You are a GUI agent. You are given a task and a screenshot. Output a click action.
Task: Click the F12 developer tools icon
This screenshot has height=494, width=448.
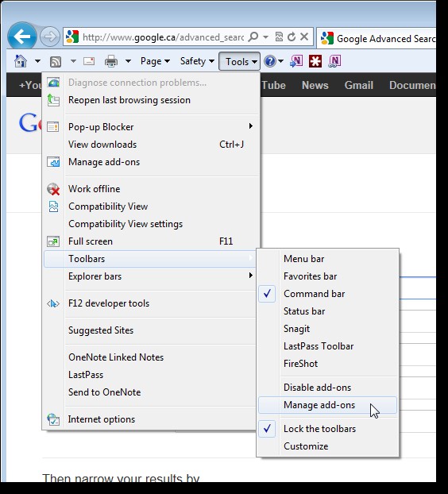click(x=53, y=303)
